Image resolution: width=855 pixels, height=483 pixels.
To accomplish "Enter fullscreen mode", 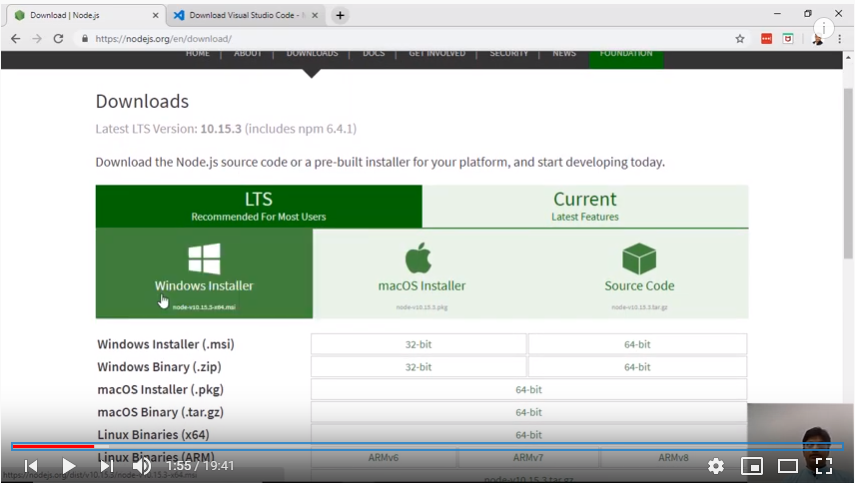I will click(x=824, y=466).
